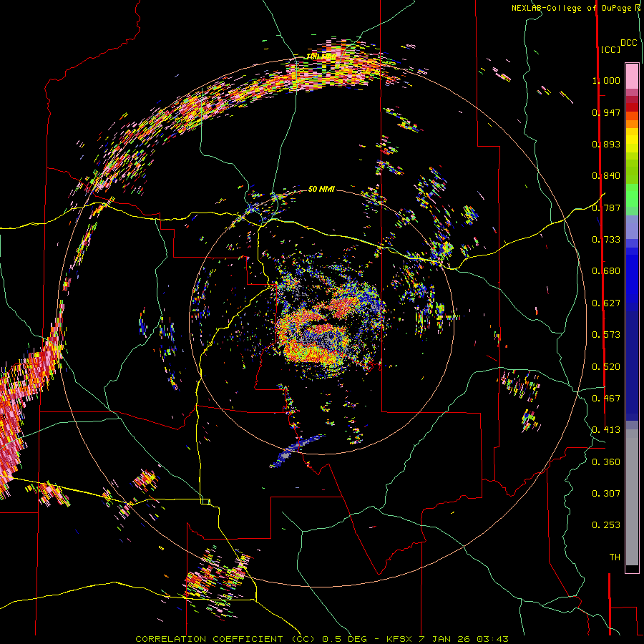Select the 0.253 legend value

click(606, 525)
